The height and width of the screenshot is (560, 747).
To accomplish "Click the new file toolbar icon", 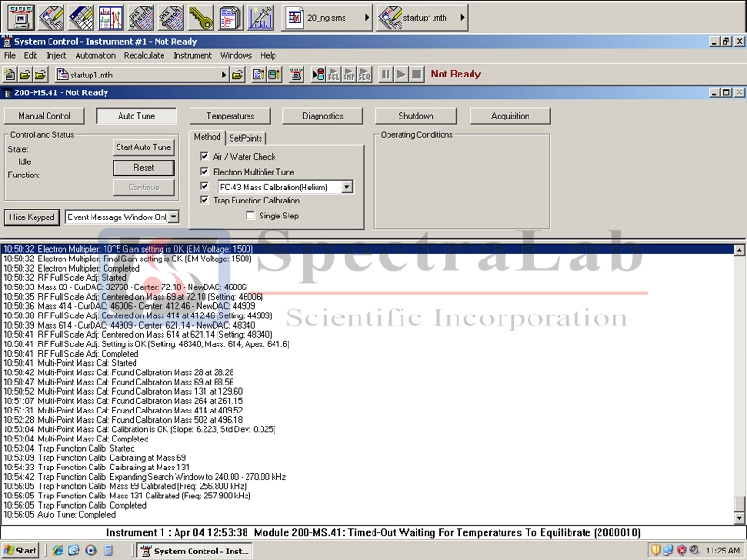I will pyautogui.click(x=9, y=75).
